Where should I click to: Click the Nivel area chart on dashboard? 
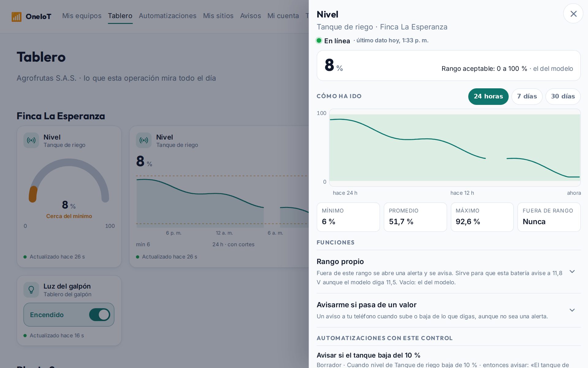pyautogui.click(x=222, y=201)
